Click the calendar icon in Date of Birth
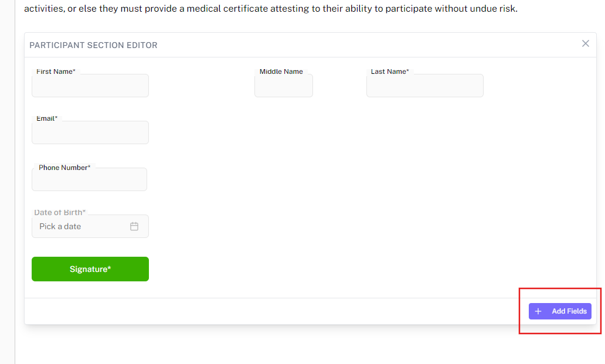This screenshot has height=364, width=605. [134, 226]
